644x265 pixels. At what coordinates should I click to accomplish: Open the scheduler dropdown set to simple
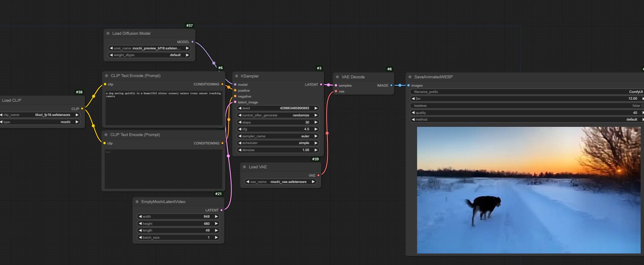click(x=278, y=143)
